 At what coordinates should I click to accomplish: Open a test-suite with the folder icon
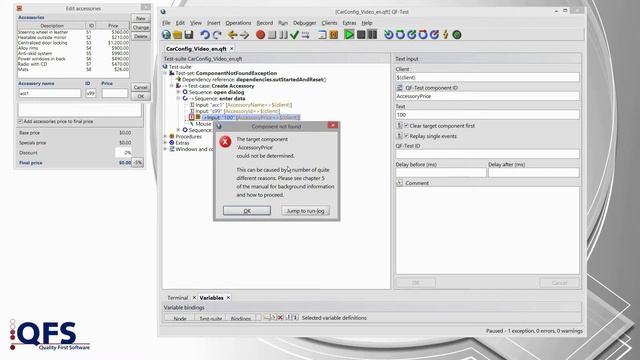click(x=177, y=35)
